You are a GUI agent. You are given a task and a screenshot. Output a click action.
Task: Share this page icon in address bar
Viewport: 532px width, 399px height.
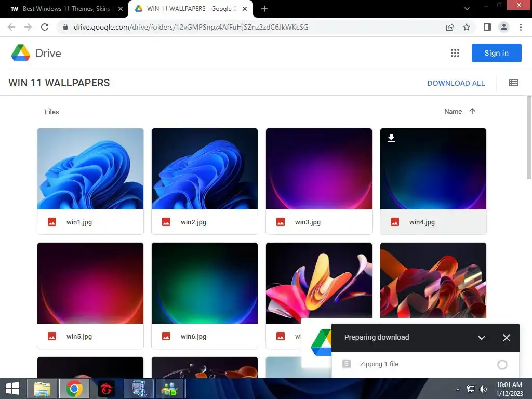pos(450,27)
